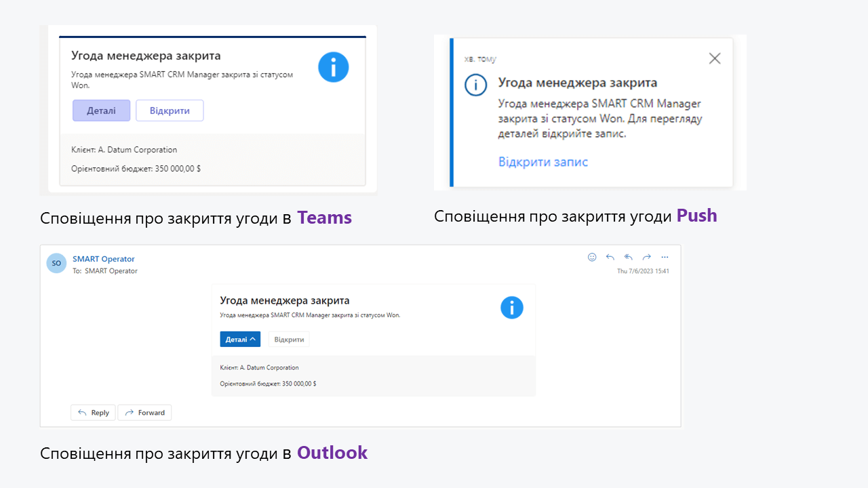Click the SO sender avatar
Viewport: 868px width, 488px height.
tap(56, 263)
